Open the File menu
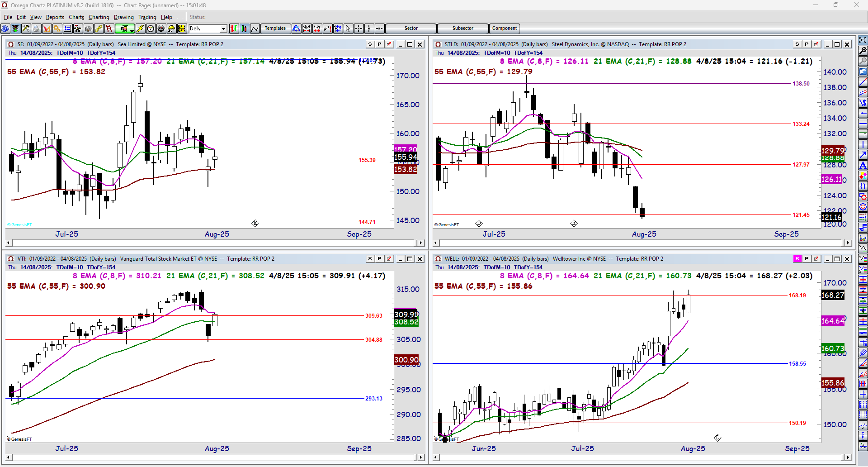Viewport: 868px width, 467px height. tap(8, 17)
